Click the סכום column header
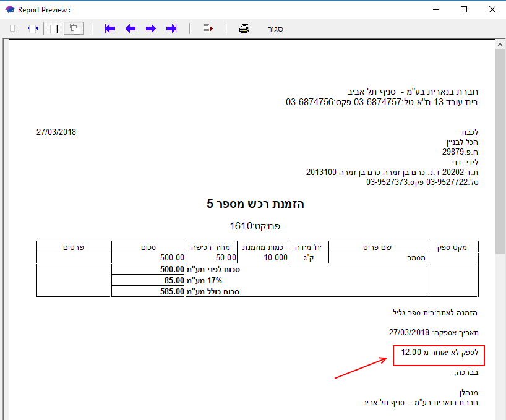This screenshot has width=506, height=420. click(148, 247)
